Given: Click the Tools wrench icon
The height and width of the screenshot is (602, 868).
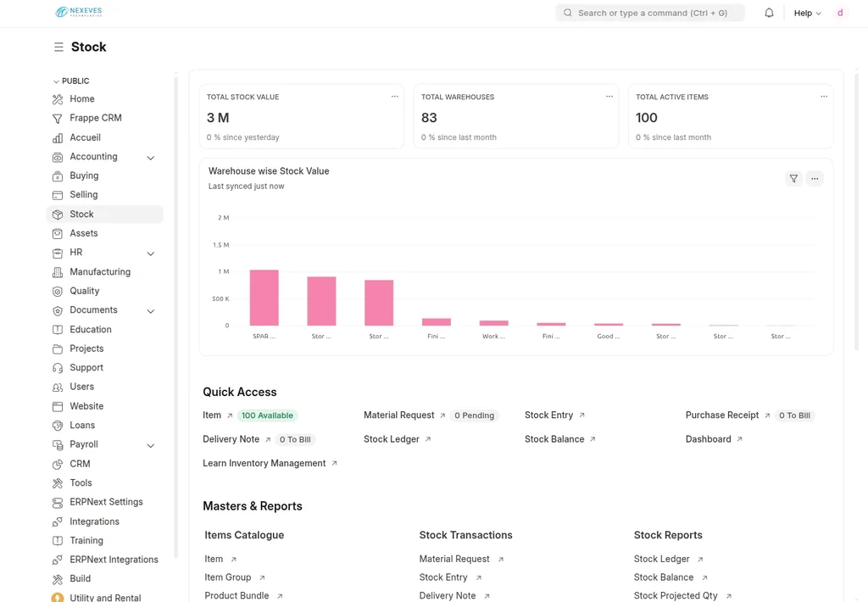Looking at the screenshot, I should click(x=58, y=483).
